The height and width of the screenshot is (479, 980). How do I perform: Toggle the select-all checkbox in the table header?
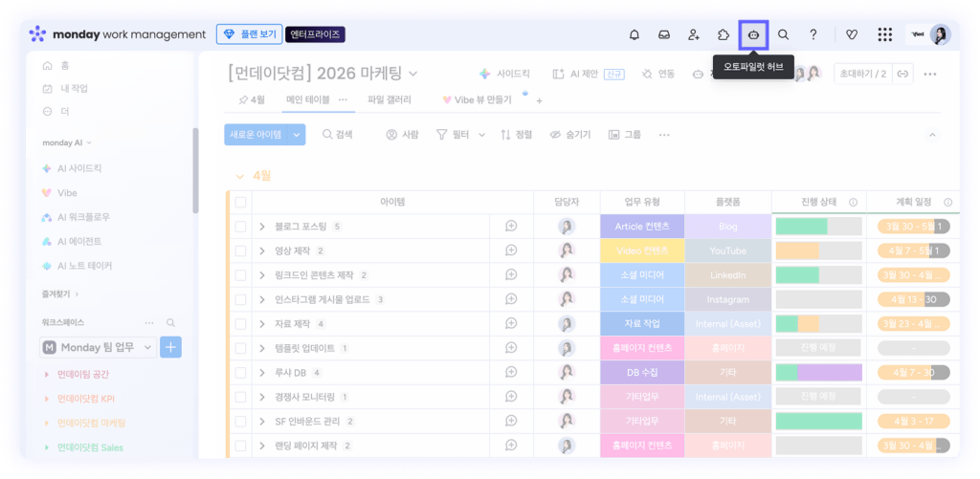tap(240, 202)
